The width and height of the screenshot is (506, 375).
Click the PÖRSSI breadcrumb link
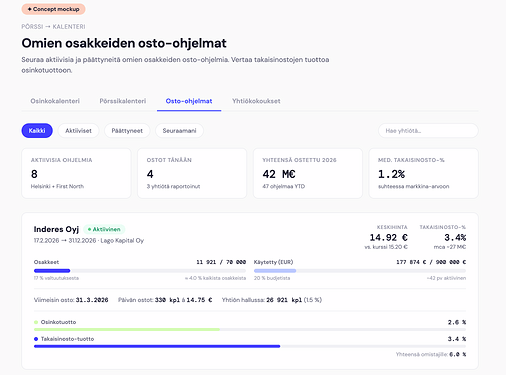(32, 27)
